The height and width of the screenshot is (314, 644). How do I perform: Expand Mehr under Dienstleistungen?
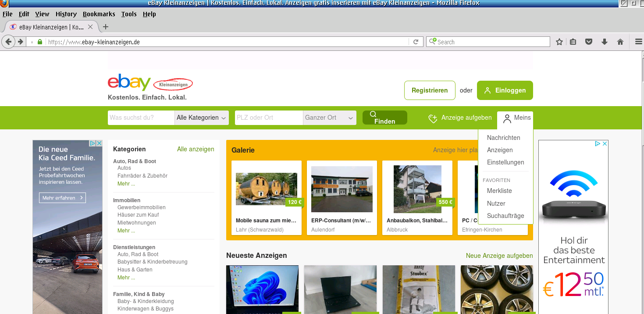pyautogui.click(x=126, y=278)
